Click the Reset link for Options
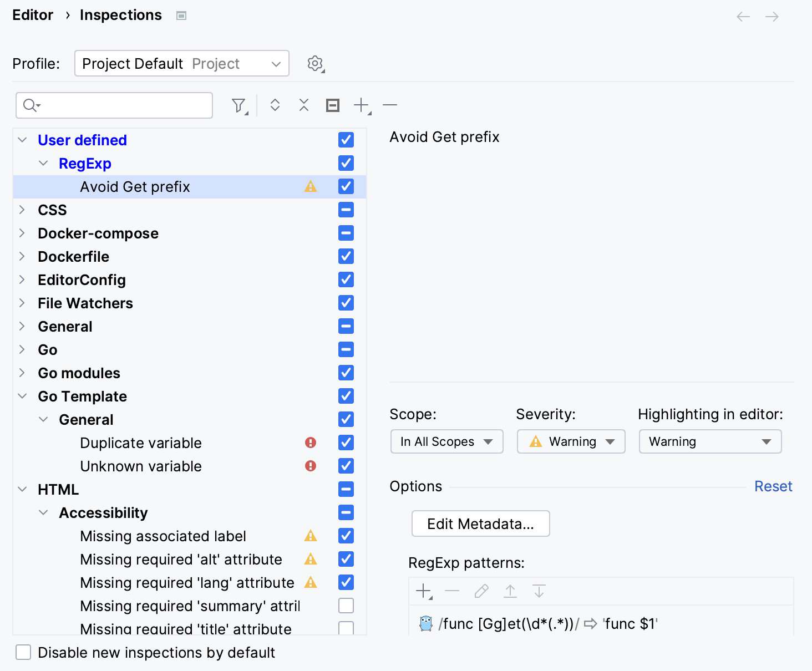The width and height of the screenshot is (812, 671). tap(773, 486)
